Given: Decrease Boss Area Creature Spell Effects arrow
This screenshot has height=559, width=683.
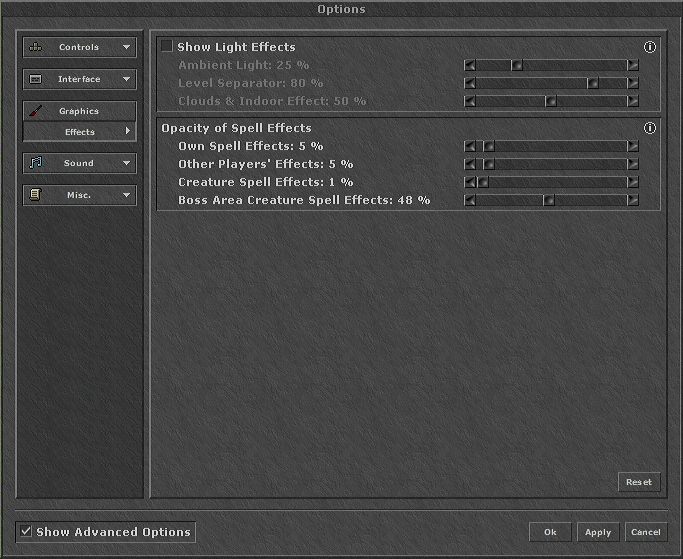Looking at the screenshot, I should pos(470,200).
